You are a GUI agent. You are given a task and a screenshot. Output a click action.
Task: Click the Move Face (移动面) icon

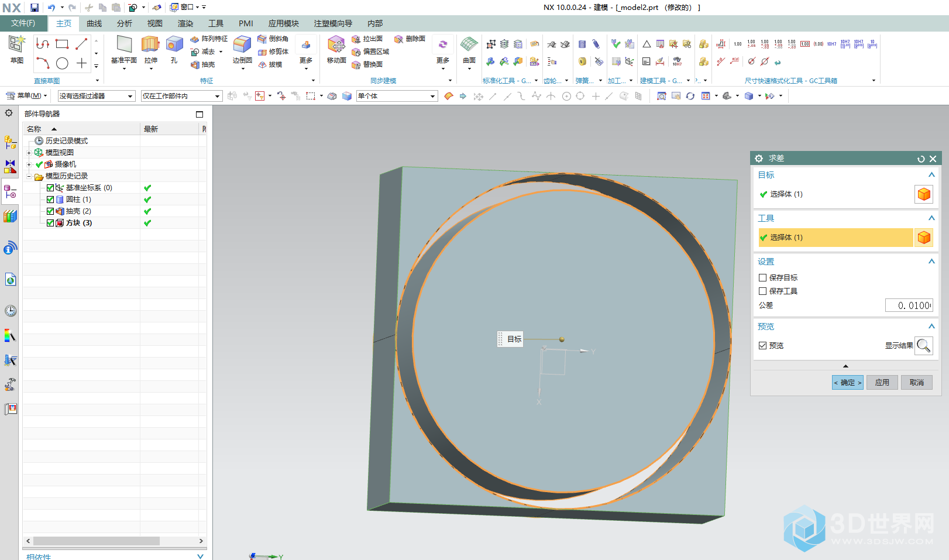336,44
